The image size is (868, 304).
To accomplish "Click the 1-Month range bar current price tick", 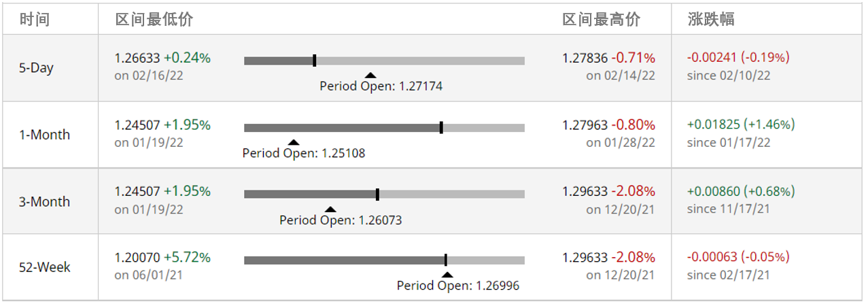I will 441,127.
